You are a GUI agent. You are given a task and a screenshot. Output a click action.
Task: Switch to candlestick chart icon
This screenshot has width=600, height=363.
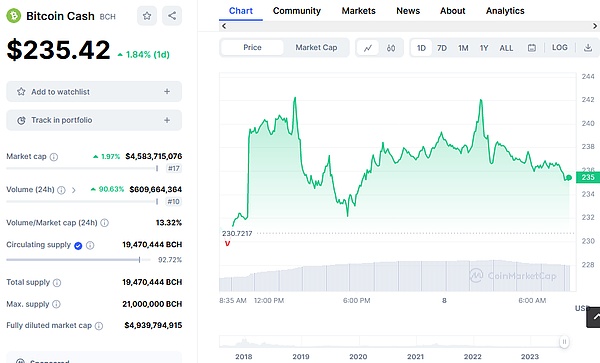pos(391,48)
